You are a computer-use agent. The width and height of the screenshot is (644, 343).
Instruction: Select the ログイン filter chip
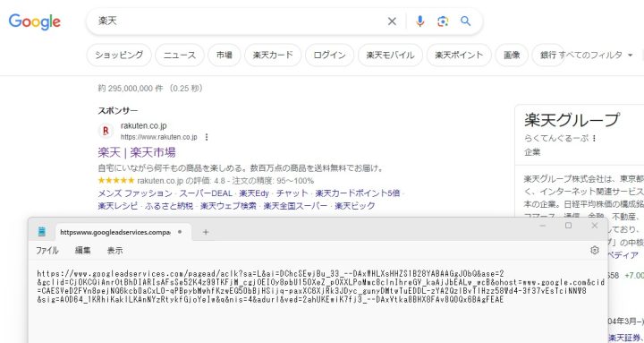329,56
